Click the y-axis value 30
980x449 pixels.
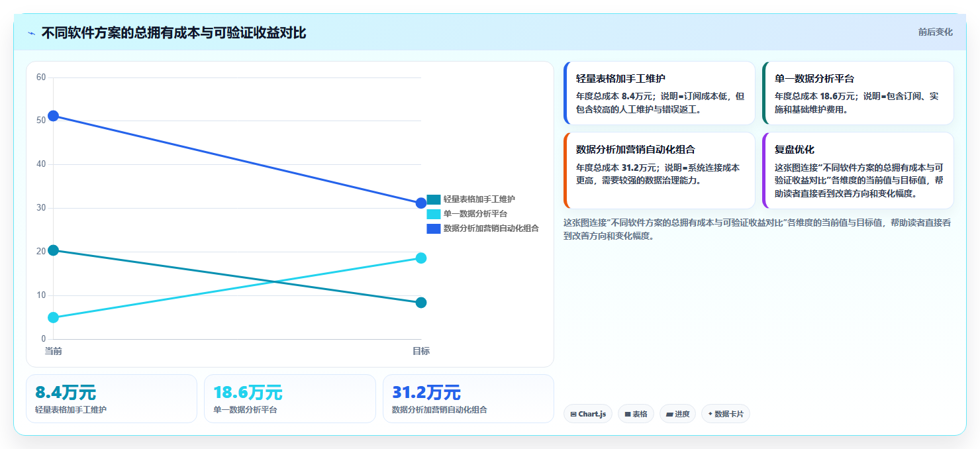pos(41,208)
